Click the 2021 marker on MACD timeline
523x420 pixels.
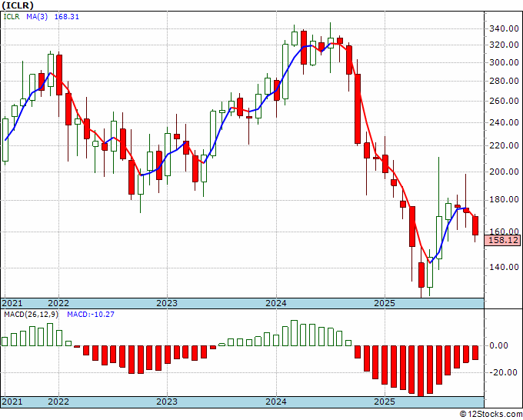[x=12, y=402]
